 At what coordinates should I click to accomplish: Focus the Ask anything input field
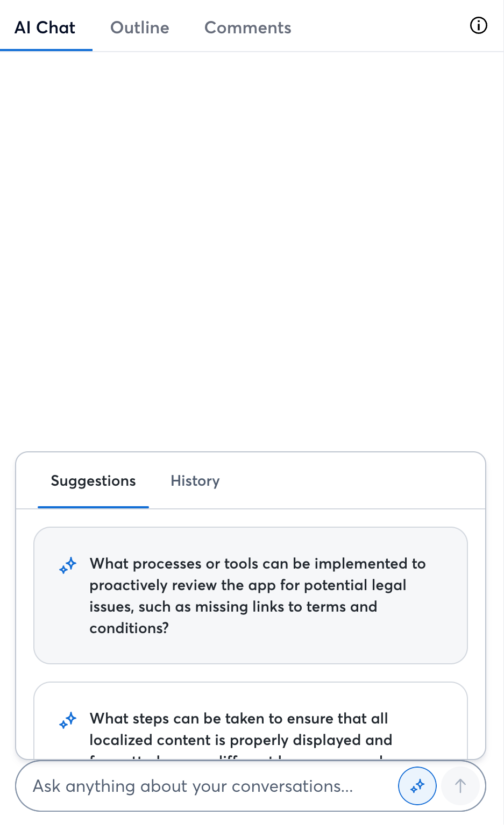pyautogui.click(x=194, y=786)
